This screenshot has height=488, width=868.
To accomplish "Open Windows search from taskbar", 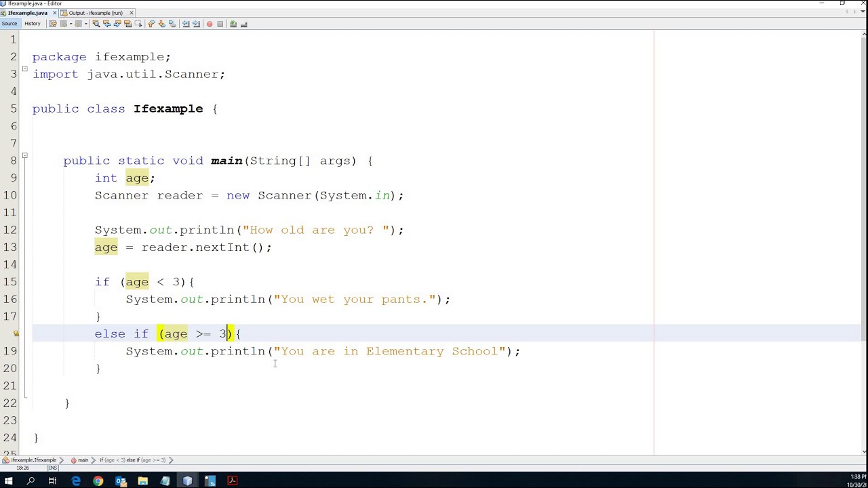I will (31, 481).
